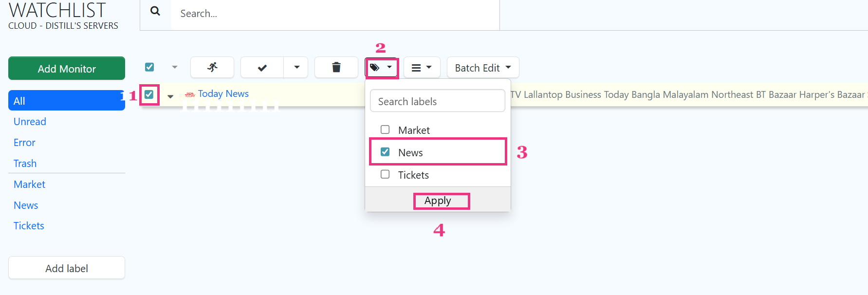Show the Unread monitors list
Screen dimensions: 868x295
(x=30, y=122)
